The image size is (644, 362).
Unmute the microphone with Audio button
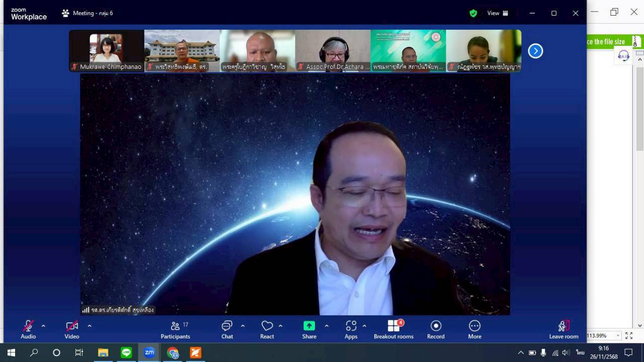[28, 330]
